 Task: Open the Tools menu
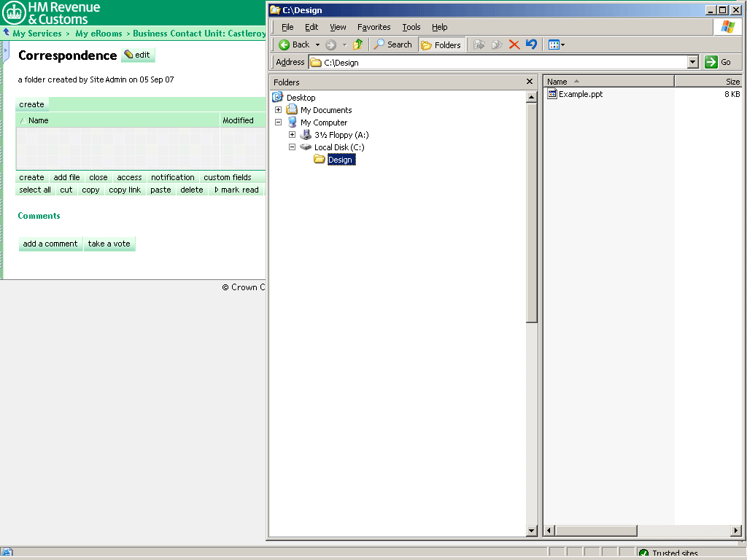(411, 27)
